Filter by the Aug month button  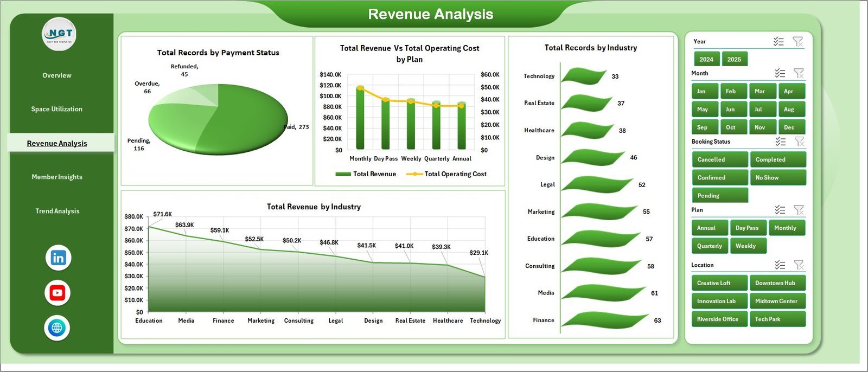pyautogui.click(x=791, y=109)
